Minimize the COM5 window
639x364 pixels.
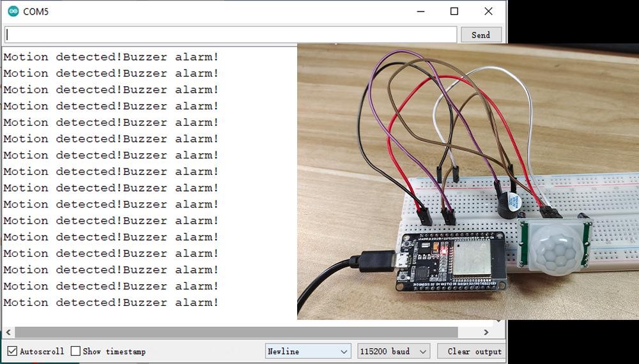coord(421,11)
